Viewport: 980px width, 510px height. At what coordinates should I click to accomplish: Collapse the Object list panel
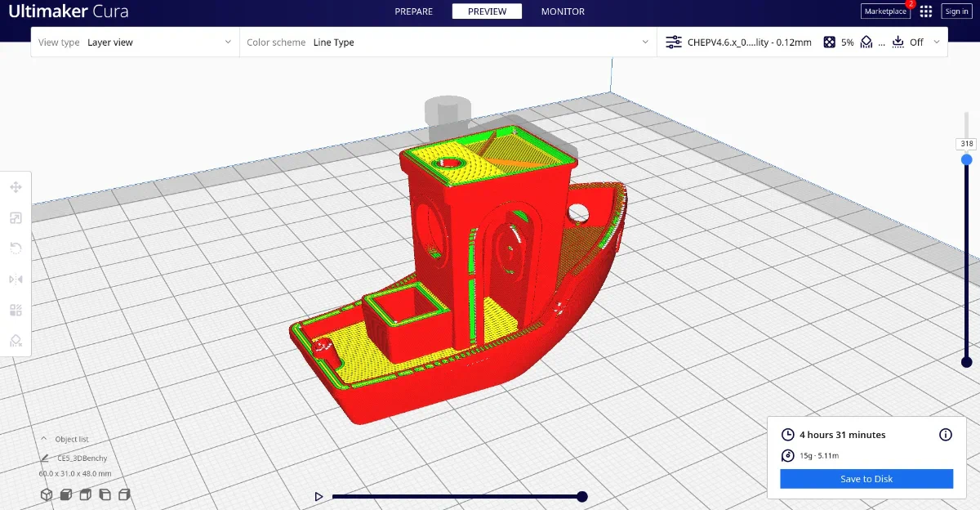pyautogui.click(x=45, y=439)
